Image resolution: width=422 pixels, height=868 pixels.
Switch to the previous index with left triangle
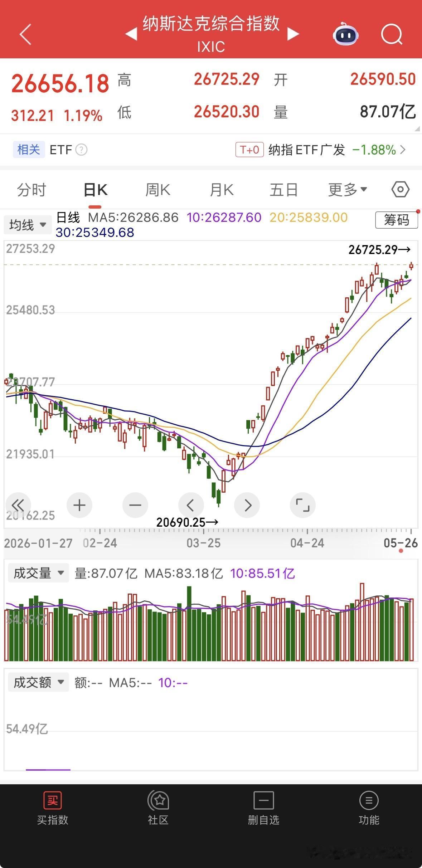[x=131, y=34]
